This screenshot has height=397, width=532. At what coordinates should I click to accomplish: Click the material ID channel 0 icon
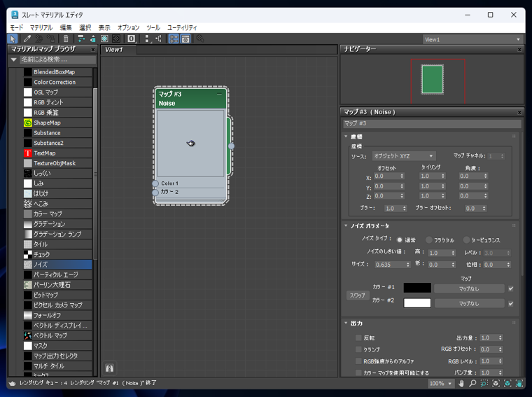click(132, 39)
